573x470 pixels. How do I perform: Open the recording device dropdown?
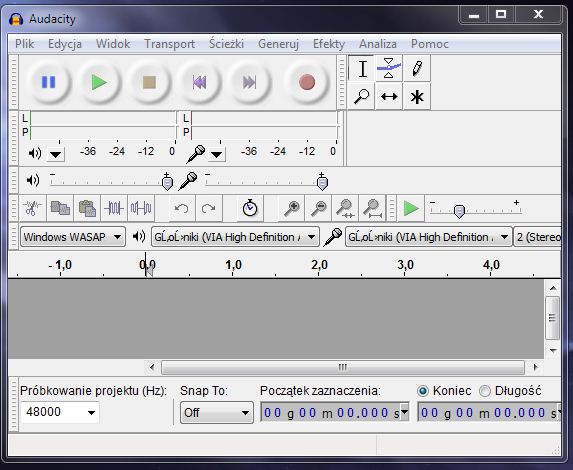click(x=428, y=237)
